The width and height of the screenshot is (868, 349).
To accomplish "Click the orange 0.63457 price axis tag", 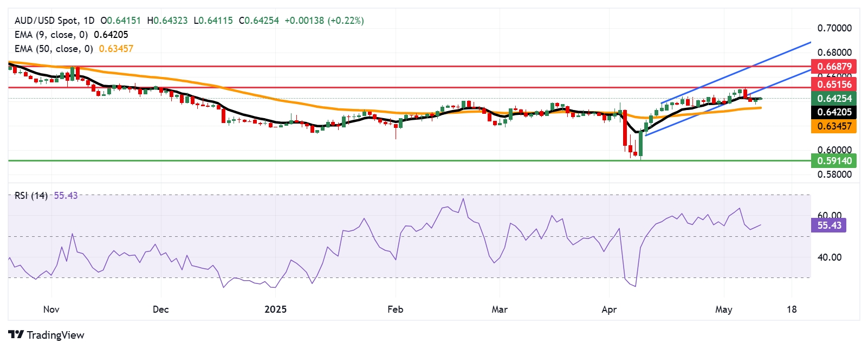I will pos(834,126).
